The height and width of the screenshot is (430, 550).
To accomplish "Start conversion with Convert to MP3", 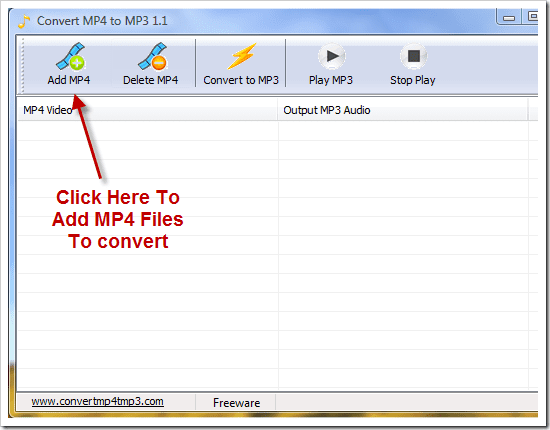I will [241, 64].
